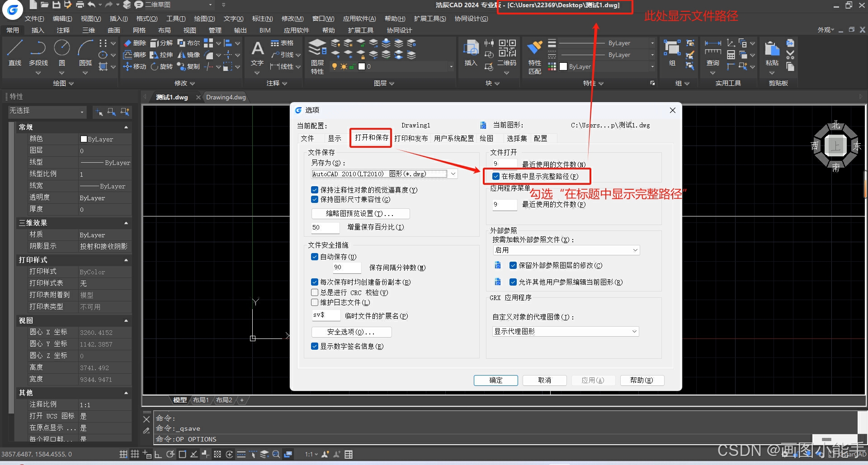The image size is (868, 465).
Task: Click the 分解 explode tool
Action: (161, 43)
